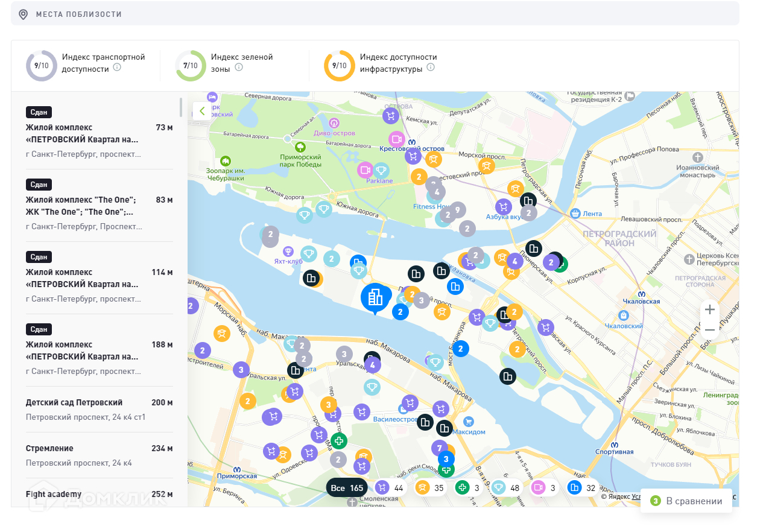Zoom in the map

pyautogui.click(x=710, y=309)
